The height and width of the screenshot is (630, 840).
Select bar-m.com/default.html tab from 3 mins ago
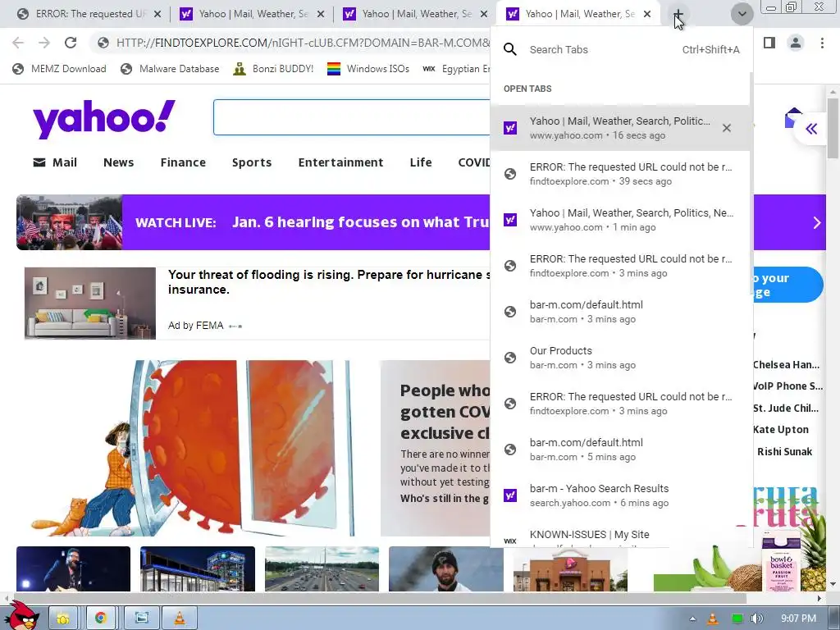pyautogui.click(x=620, y=312)
